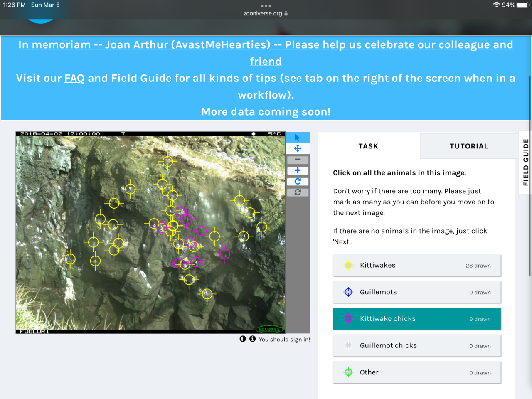Click the '28 drawn' count

(478, 266)
